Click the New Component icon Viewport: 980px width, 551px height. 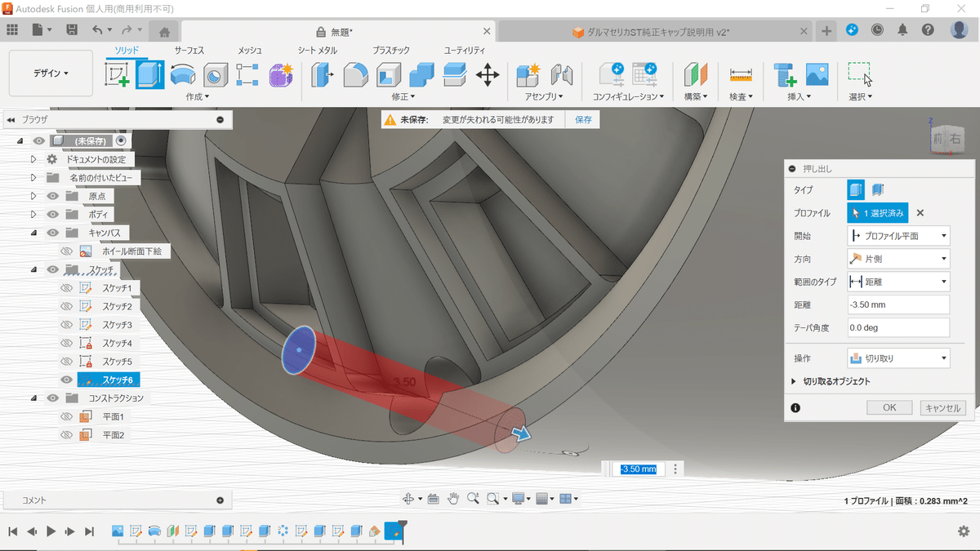point(528,75)
